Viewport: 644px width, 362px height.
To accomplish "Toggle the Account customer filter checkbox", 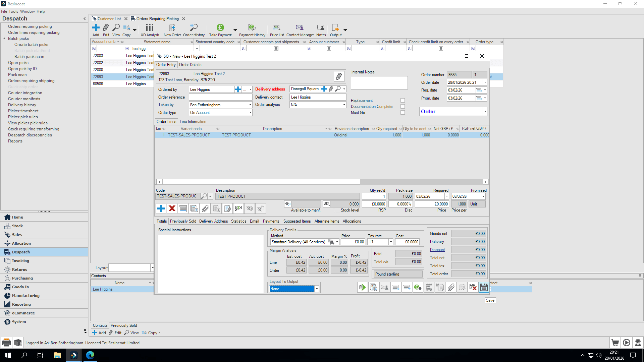I will click(329, 49).
